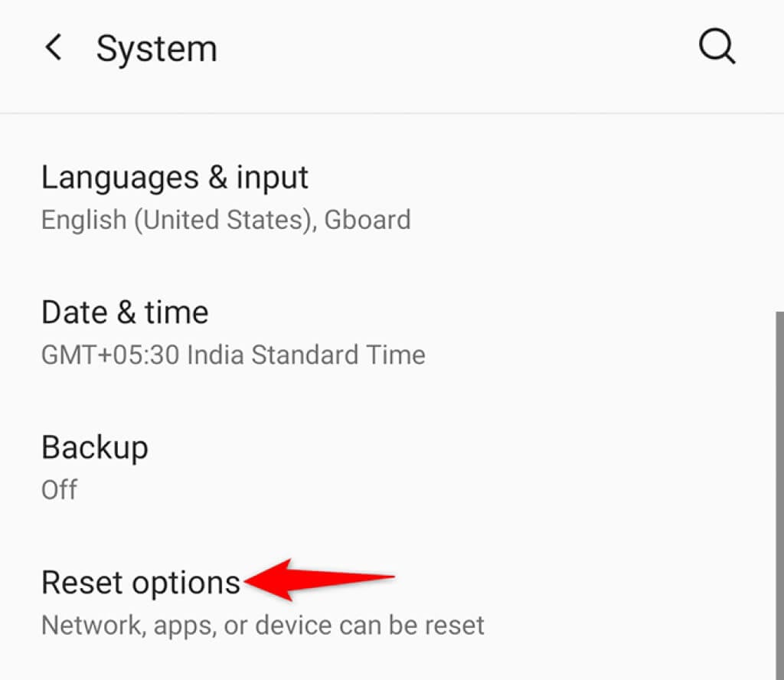Screen dimensions: 784x680
Task: Tap the Backup "Off" status text
Action: coord(59,489)
